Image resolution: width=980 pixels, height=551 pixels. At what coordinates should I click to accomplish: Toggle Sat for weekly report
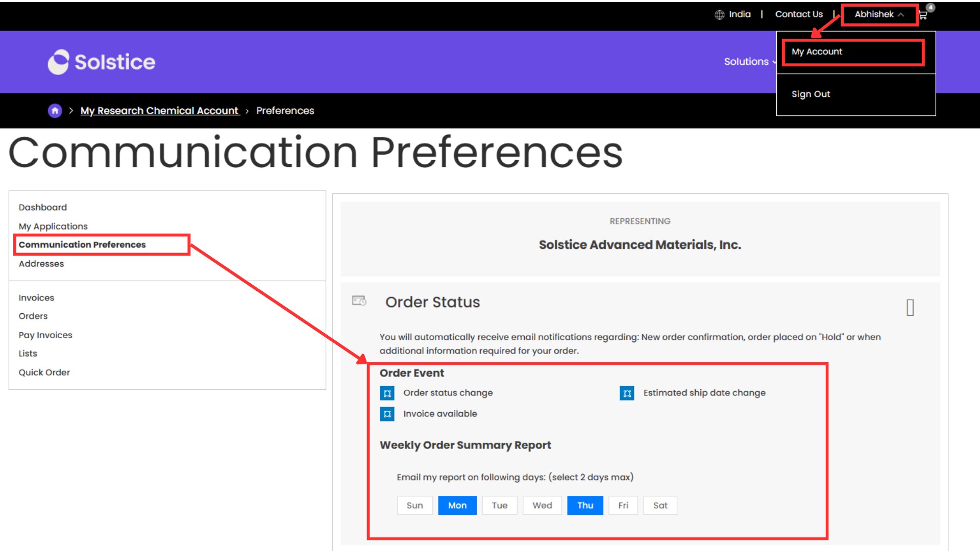point(660,506)
